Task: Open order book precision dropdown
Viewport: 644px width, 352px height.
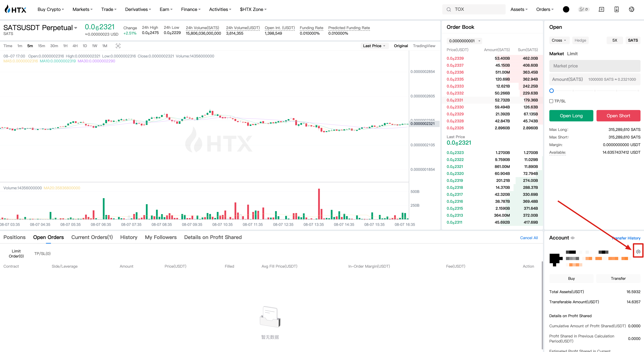Action: point(464,41)
